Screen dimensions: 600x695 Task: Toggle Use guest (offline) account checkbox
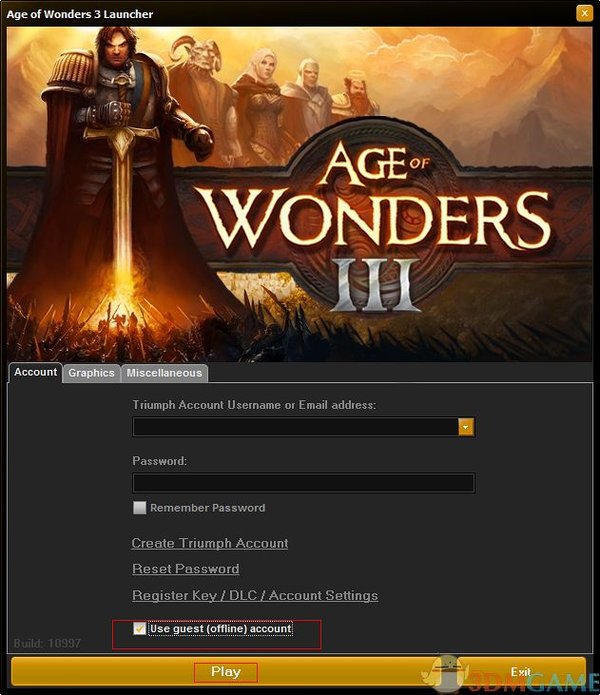point(140,629)
